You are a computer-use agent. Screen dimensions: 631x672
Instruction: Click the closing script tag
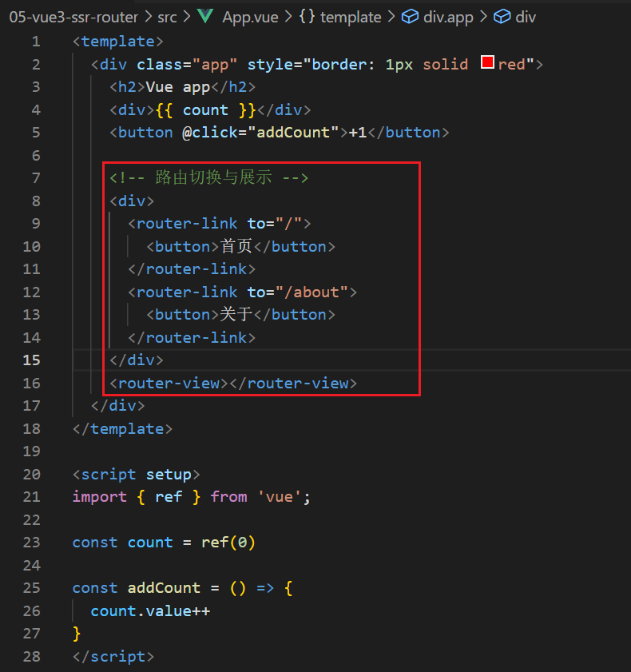point(113,657)
